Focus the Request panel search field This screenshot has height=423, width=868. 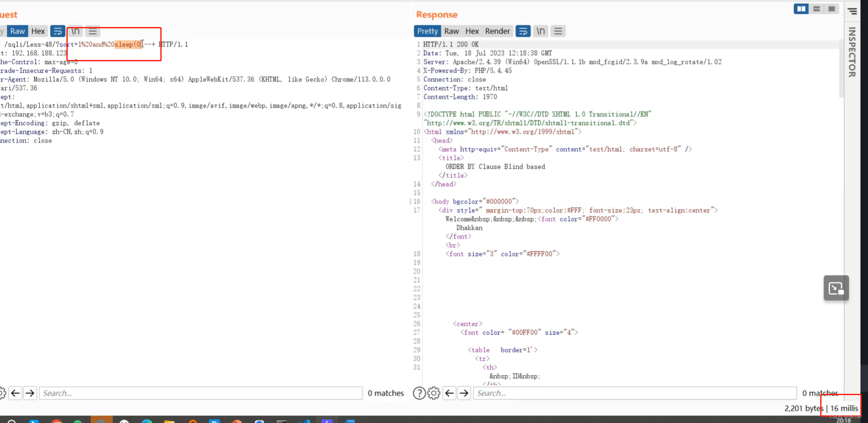[x=201, y=393]
